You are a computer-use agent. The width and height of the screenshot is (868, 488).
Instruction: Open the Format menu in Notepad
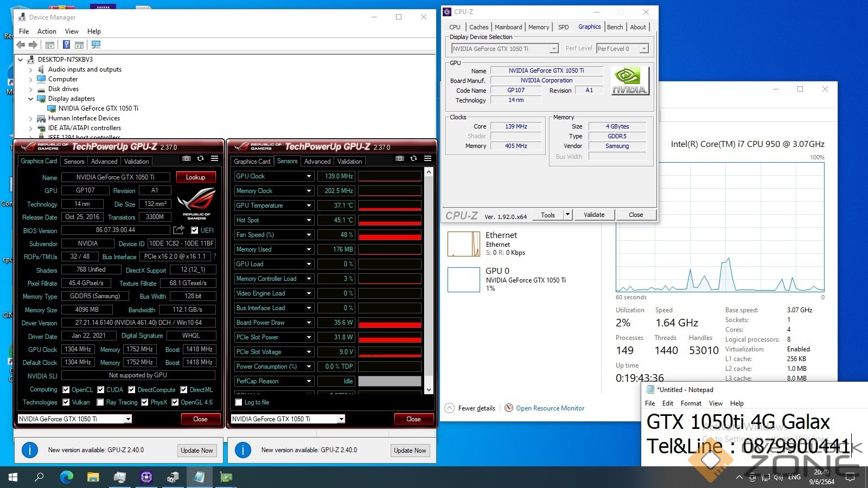[x=691, y=403]
